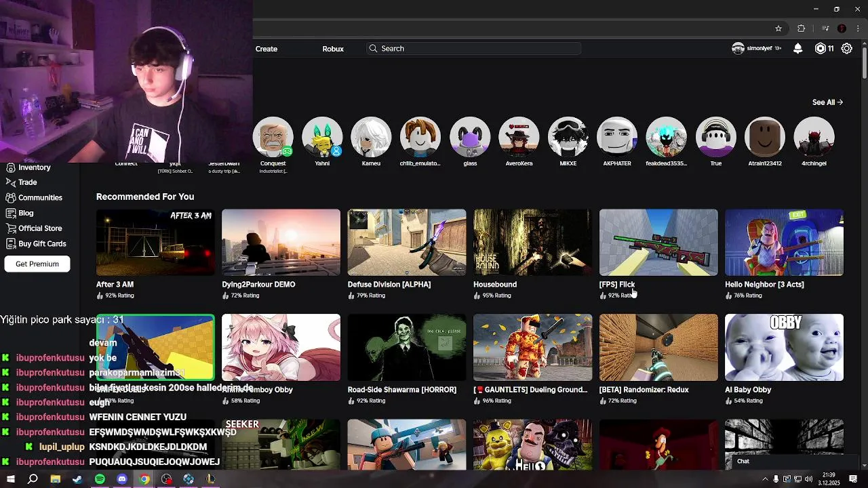
Task: Open Kameu friend avatar
Action: [371, 137]
